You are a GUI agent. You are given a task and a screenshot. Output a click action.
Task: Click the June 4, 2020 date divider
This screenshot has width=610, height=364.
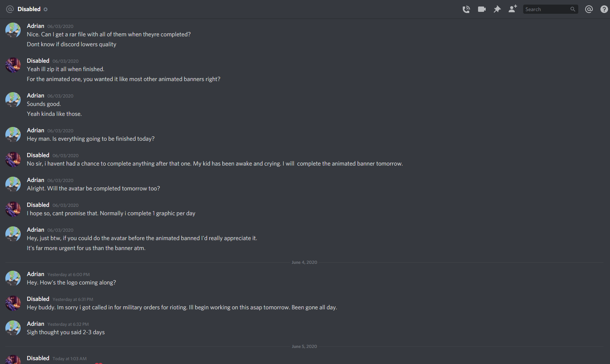click(304, 262)
